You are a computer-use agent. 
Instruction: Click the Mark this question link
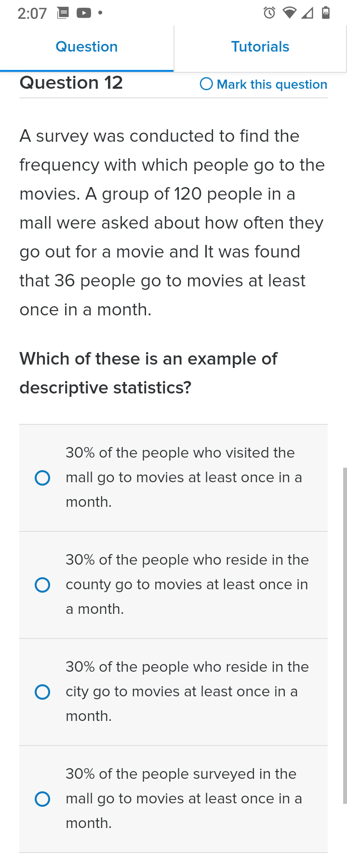click(x=272, y=84)
